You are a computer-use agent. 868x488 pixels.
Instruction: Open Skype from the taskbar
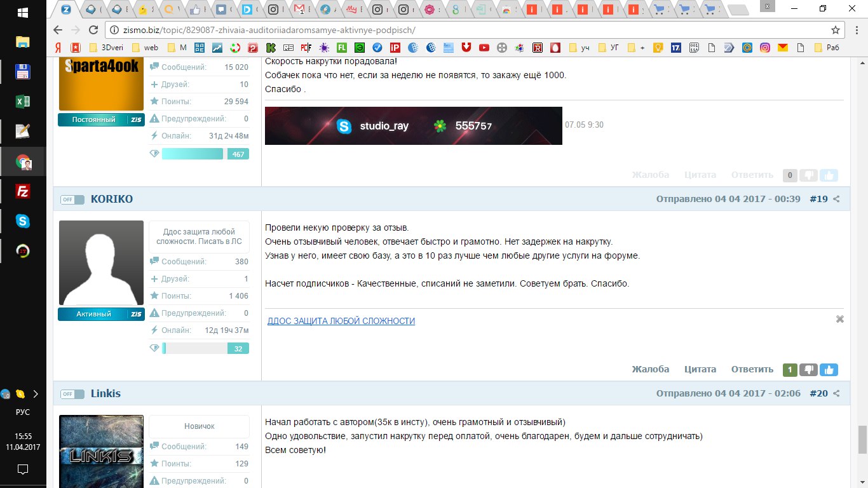pyautogui.click(x=23, y=220)
